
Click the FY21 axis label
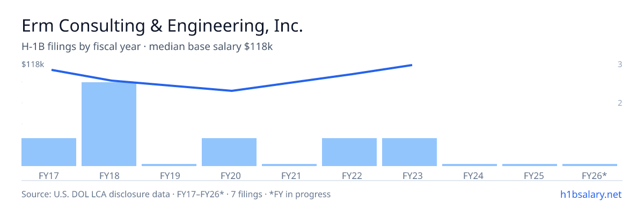click(x=289, y=175)
